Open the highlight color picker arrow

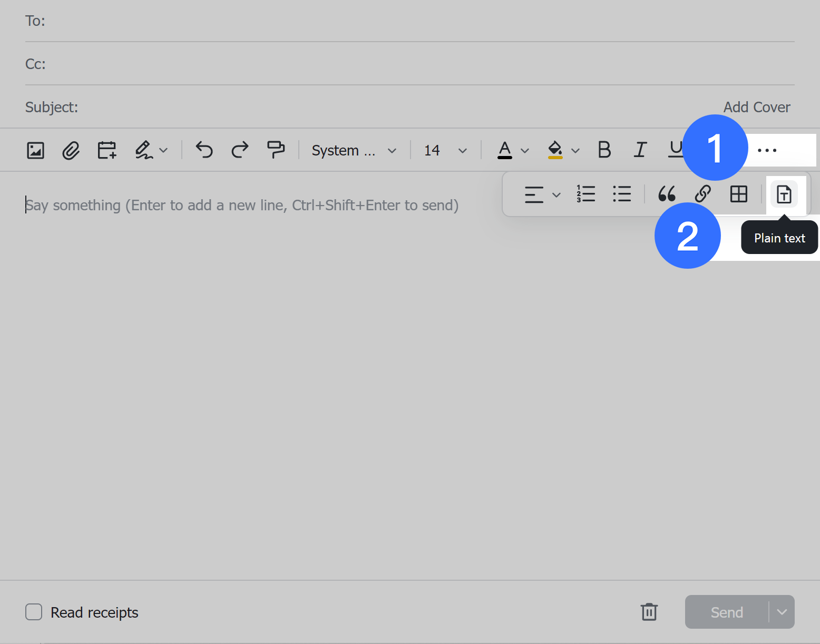(x=575, y=151)
